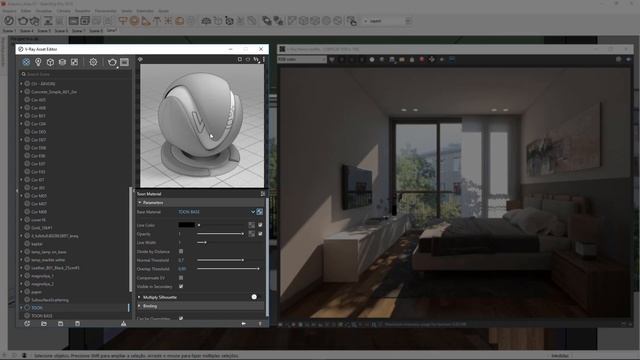Image resolution: width=640 pixels, height=360 pixels.
Task: Click the Opacity slider track
Action: (220, 234)
